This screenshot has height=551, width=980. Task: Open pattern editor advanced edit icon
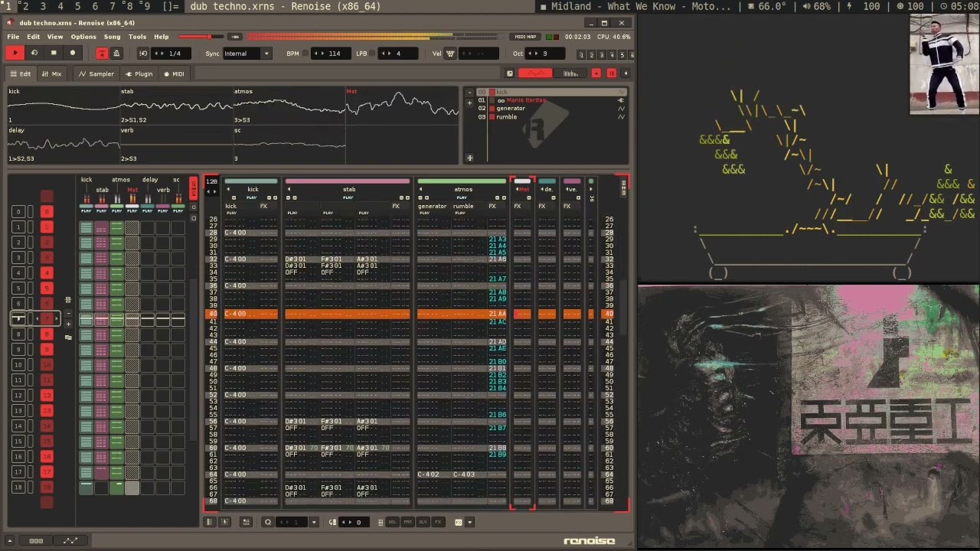point(246,522)
